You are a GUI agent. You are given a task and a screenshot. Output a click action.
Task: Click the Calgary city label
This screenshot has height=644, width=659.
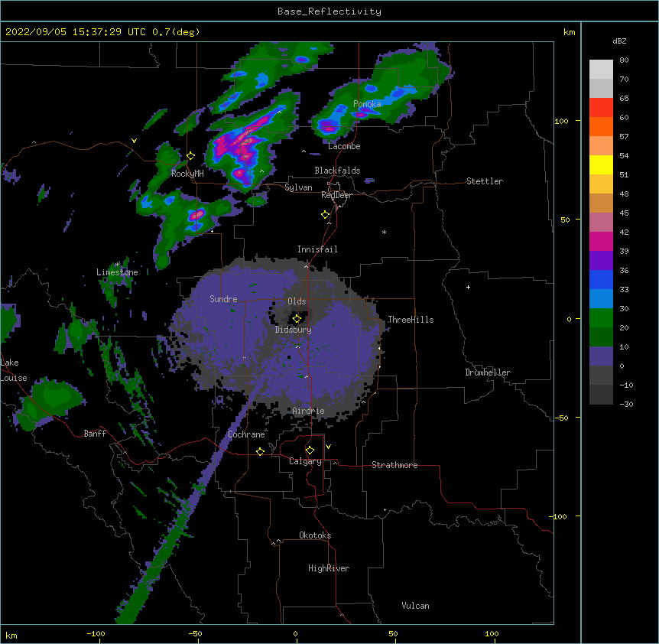coord(305,461)
